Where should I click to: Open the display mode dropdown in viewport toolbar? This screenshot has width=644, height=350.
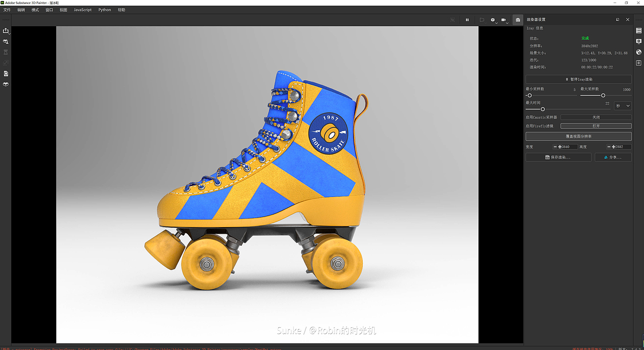pos(482,20)
